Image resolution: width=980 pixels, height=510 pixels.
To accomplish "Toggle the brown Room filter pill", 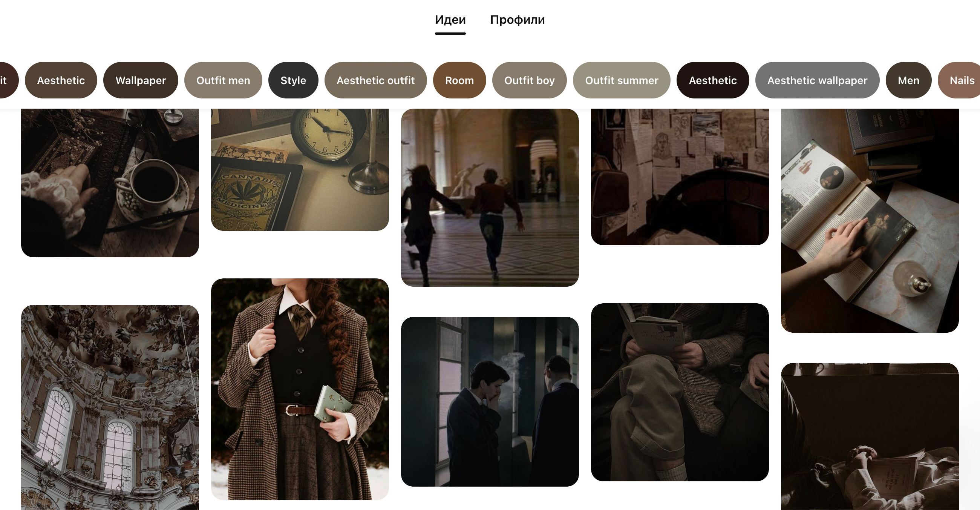I will pos(459,80).
